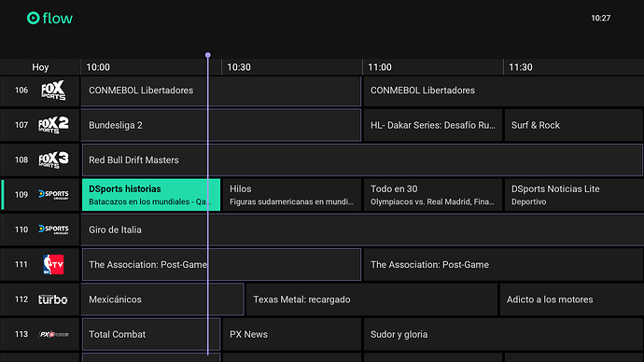Viewport: 644px width, 362px height.
Task: Open the 11:00 The Association: Post-Game program
Action: 504,265
